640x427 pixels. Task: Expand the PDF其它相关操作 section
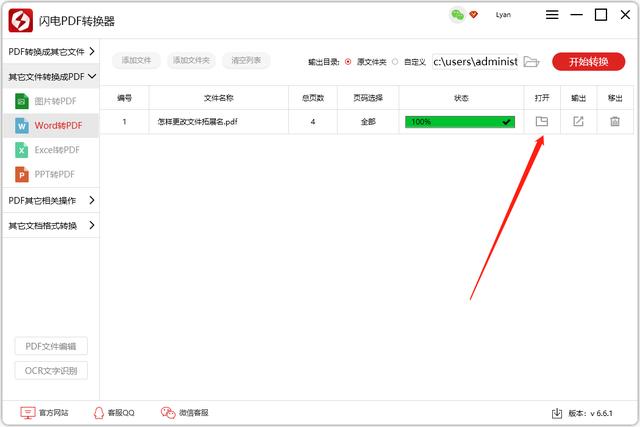point(50,200)
